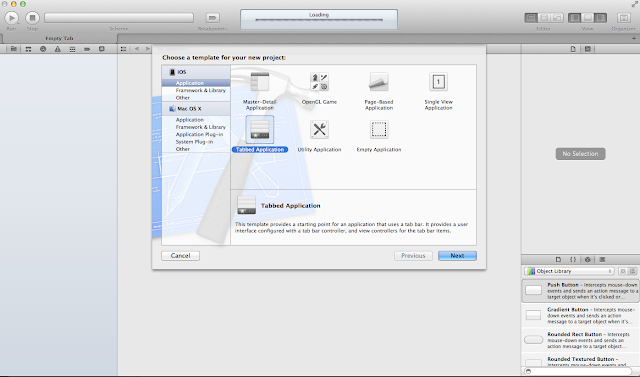Show the Symbol navigator

pyautogui.click(x=28, y=49)
